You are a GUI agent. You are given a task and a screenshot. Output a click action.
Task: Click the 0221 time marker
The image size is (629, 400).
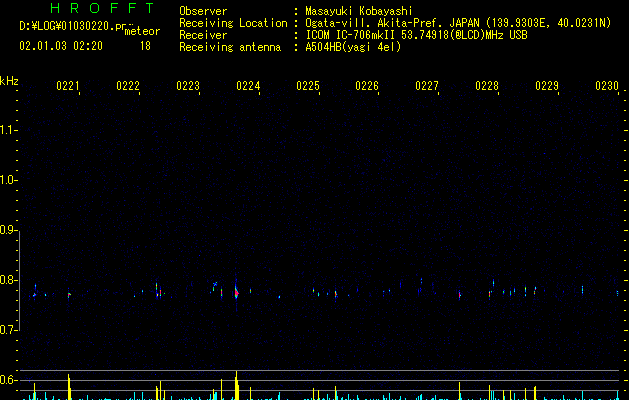point(67,86)
